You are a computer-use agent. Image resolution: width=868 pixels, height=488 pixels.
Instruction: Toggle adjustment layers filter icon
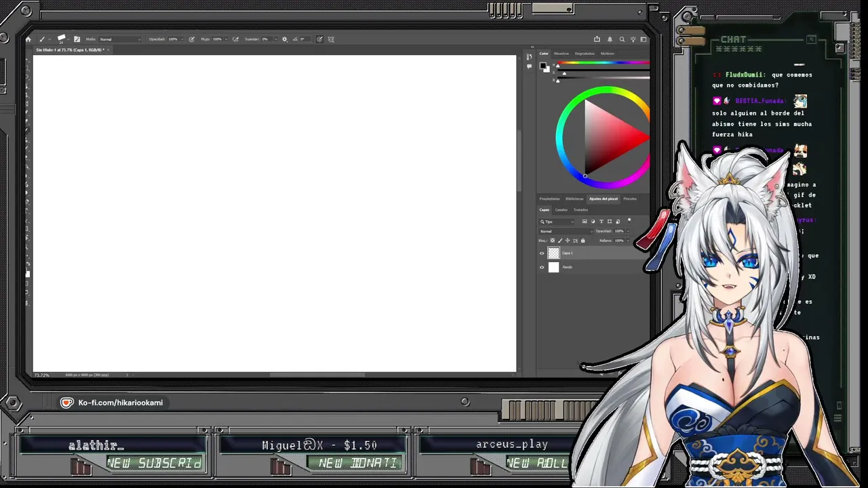tap(593, 222)
